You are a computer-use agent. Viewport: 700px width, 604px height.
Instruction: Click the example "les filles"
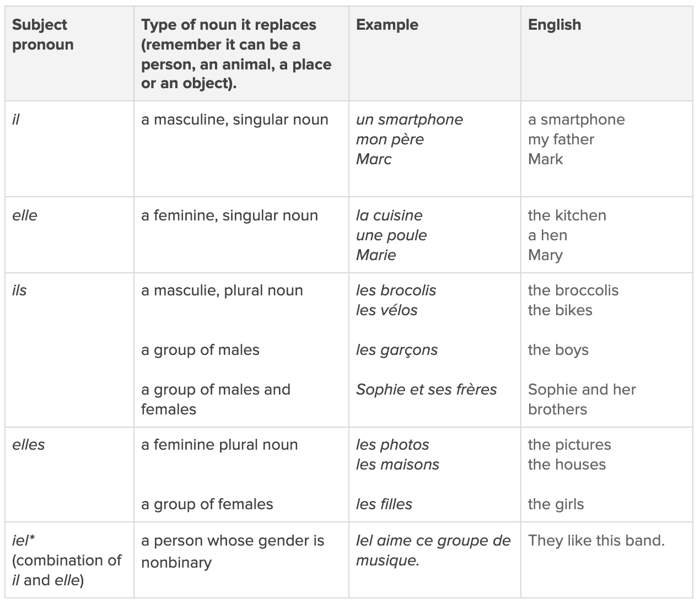click(x=384, y=504)
